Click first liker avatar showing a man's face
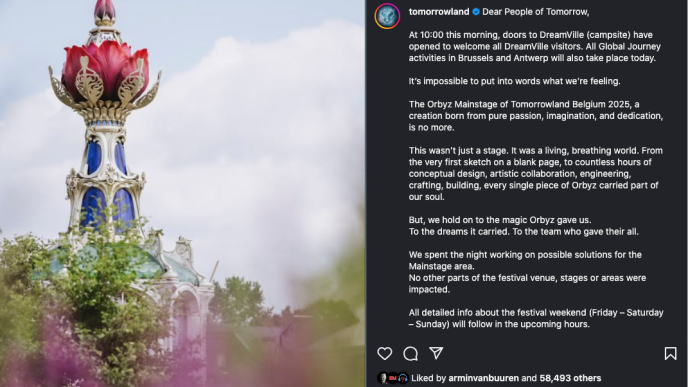The image size is (688, 387). 383,378
